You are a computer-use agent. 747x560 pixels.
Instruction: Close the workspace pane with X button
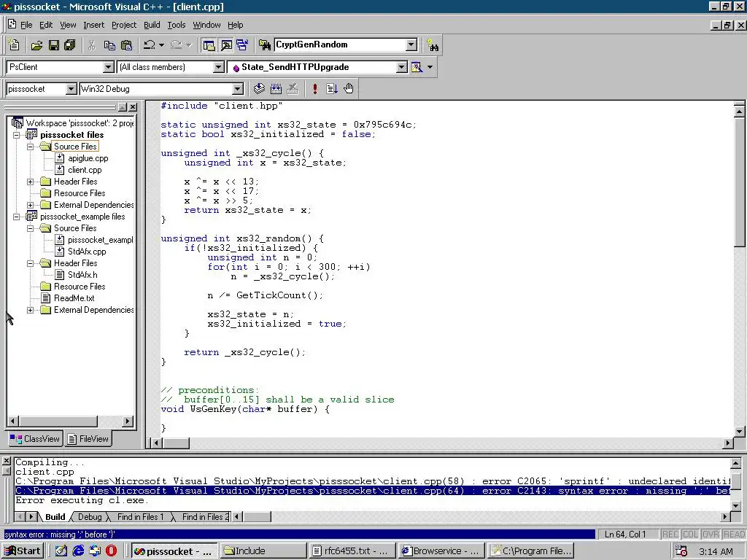coord(133,107)
